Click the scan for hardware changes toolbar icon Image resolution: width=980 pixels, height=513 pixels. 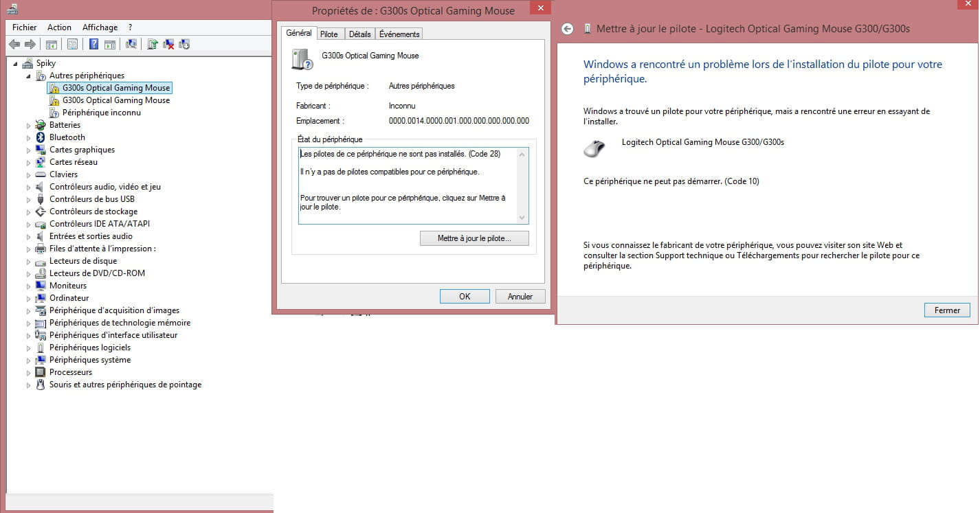click(131, 45)
